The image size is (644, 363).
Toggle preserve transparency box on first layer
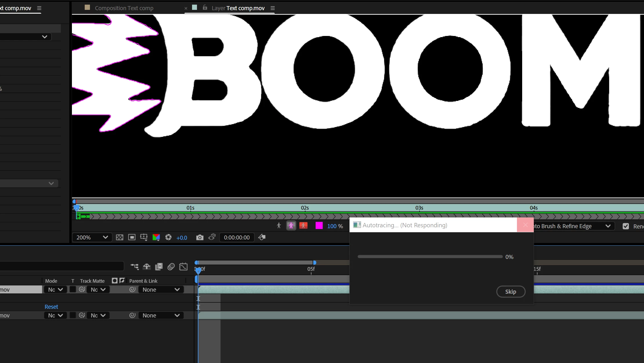pyautogui.click(x=73, y=289)
